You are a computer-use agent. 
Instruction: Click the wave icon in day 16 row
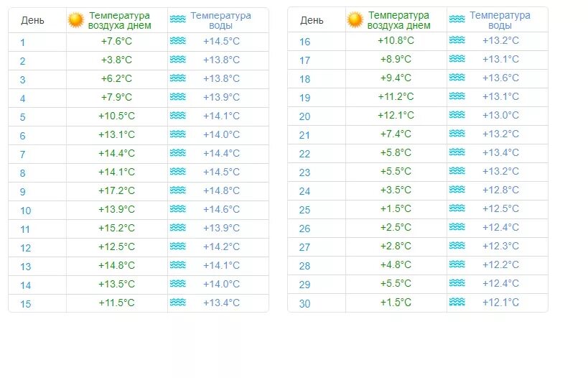click(457, 40)
